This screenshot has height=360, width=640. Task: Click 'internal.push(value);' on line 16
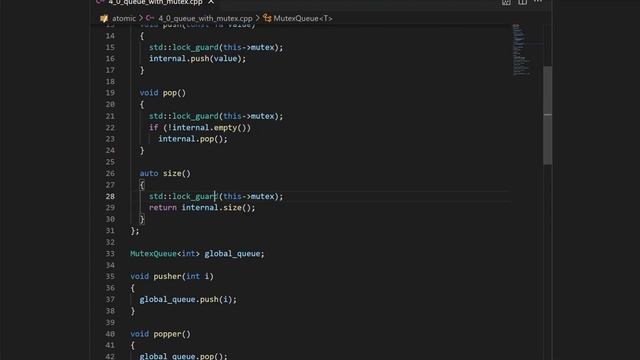click(198, 59)
